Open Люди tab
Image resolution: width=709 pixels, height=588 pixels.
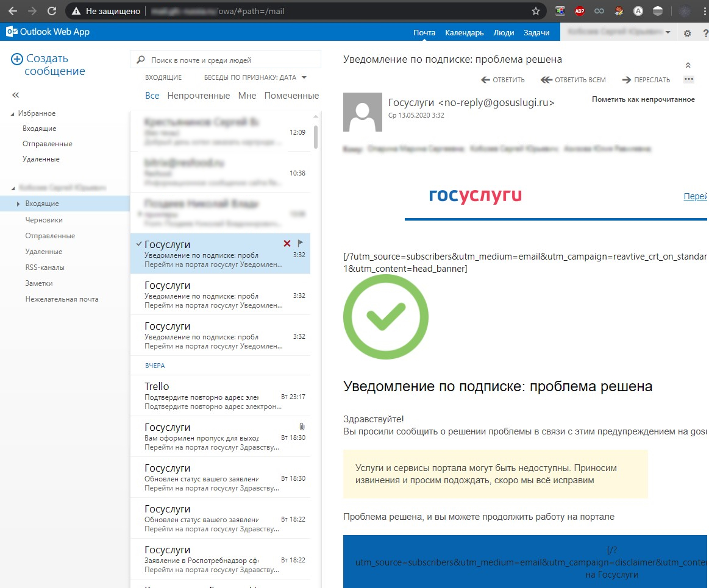tap(504, 32)
